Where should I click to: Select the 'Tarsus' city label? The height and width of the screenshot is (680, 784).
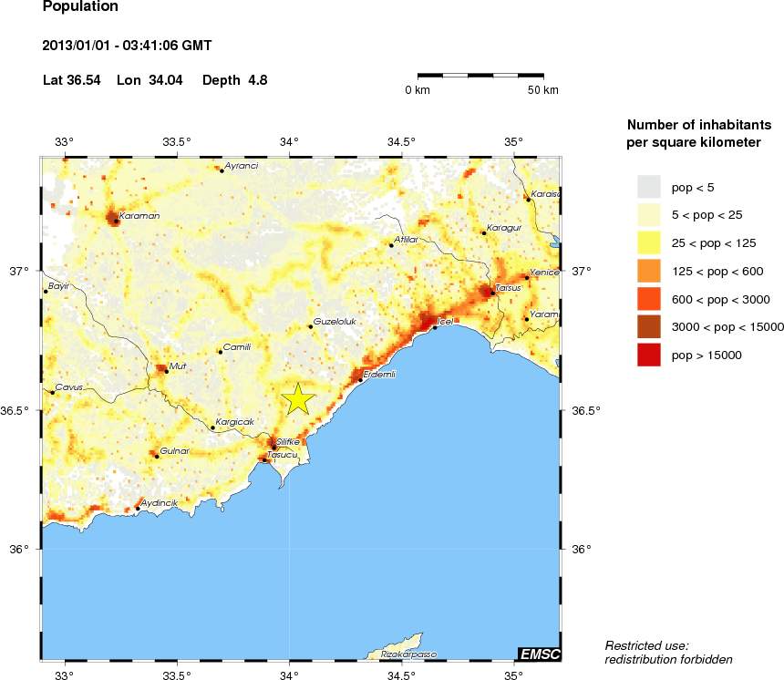pos(508,287)
